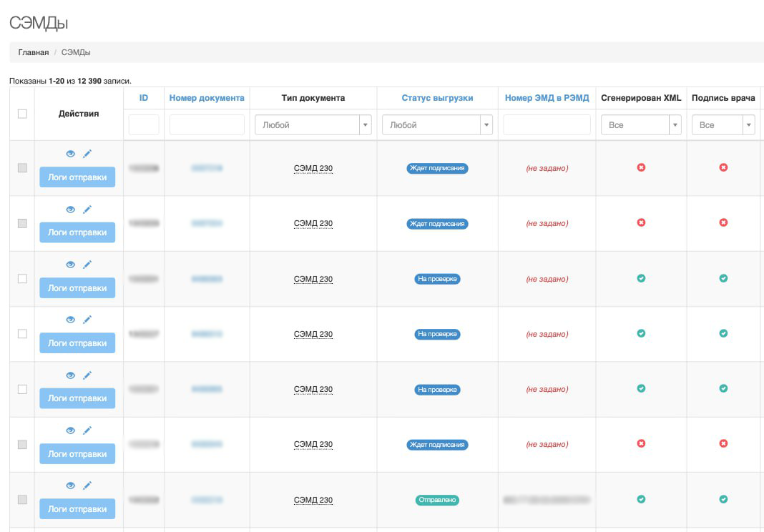Click the eye view icon in third row

tap(70, 265)
